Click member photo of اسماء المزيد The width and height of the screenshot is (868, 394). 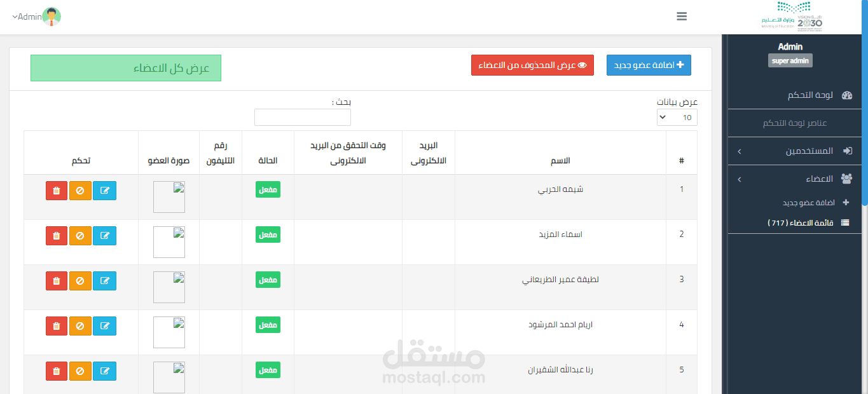(x=169, y=242)
